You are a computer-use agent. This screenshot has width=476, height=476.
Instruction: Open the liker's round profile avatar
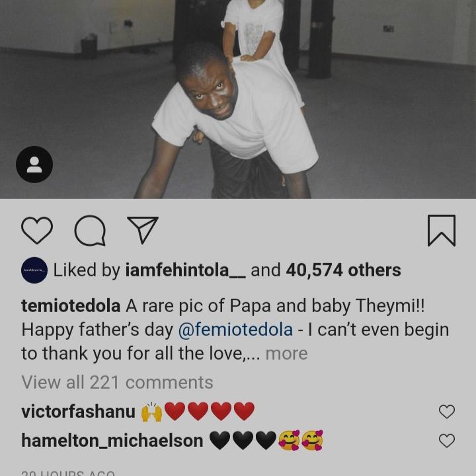coord(34,270)
